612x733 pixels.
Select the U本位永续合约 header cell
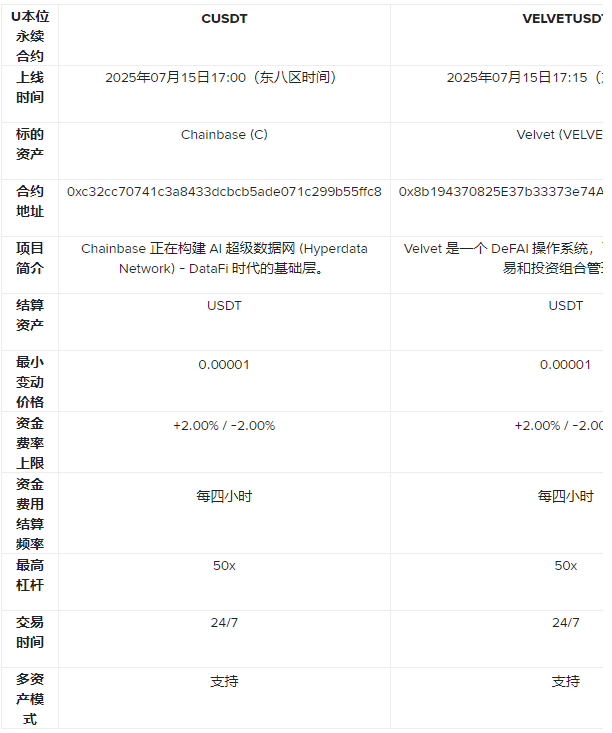(30, 36)
